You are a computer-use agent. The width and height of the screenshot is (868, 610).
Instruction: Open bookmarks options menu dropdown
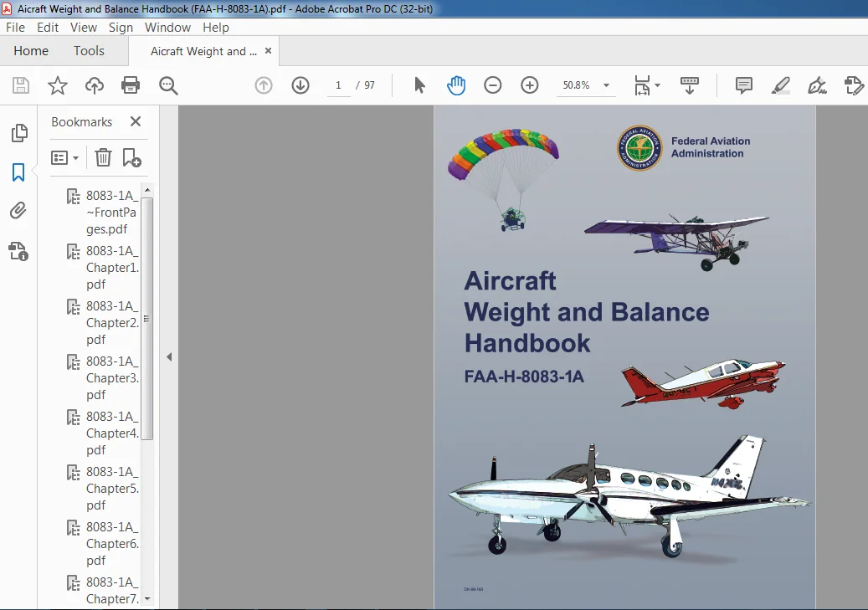[x=64, y=158]
